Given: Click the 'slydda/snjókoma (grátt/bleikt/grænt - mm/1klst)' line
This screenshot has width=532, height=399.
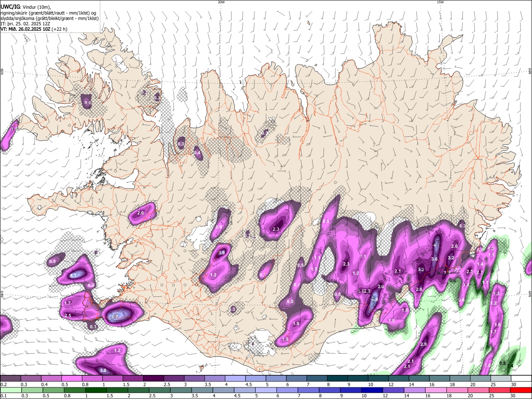Looking at the screenshot, I should point(49,18).
